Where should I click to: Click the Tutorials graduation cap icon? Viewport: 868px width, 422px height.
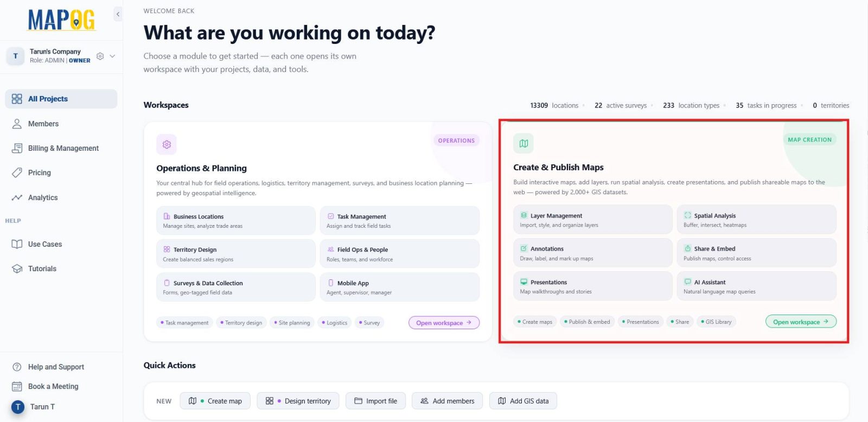click(17, 268)
